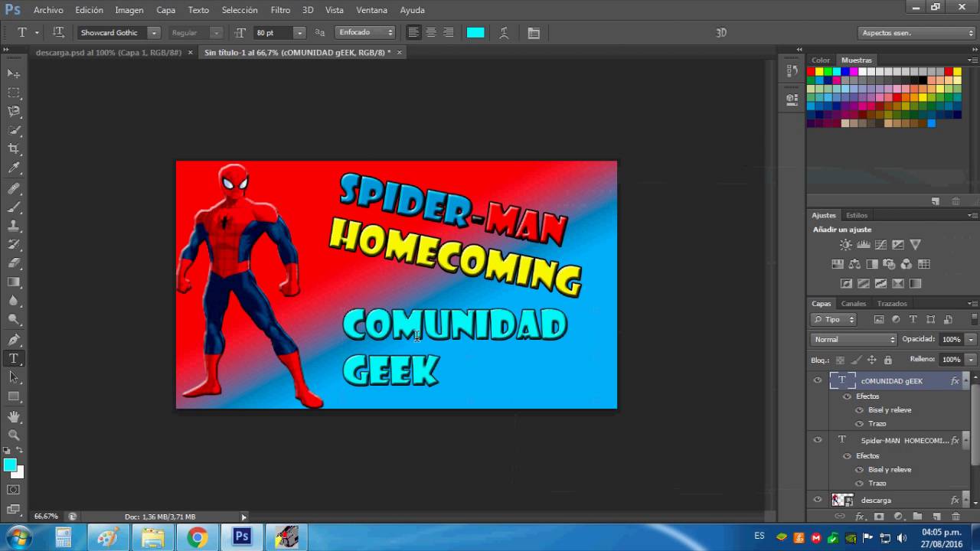This screenshot has width=980, height=551.
Task: Open the font size dropdown
Action: click(x=299, y=33)
